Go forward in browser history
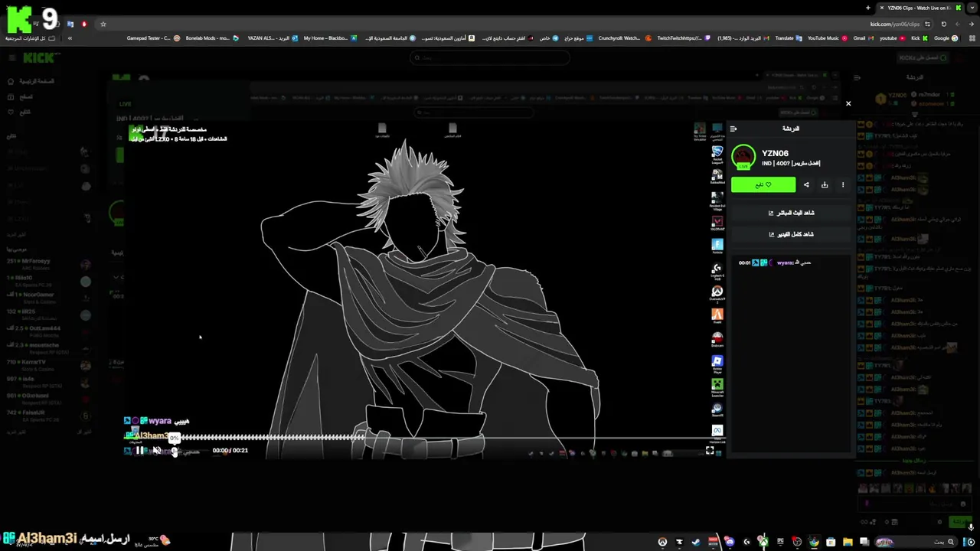Screen dimensions: 980x551 pyautogui.click(x=958, y=24)
